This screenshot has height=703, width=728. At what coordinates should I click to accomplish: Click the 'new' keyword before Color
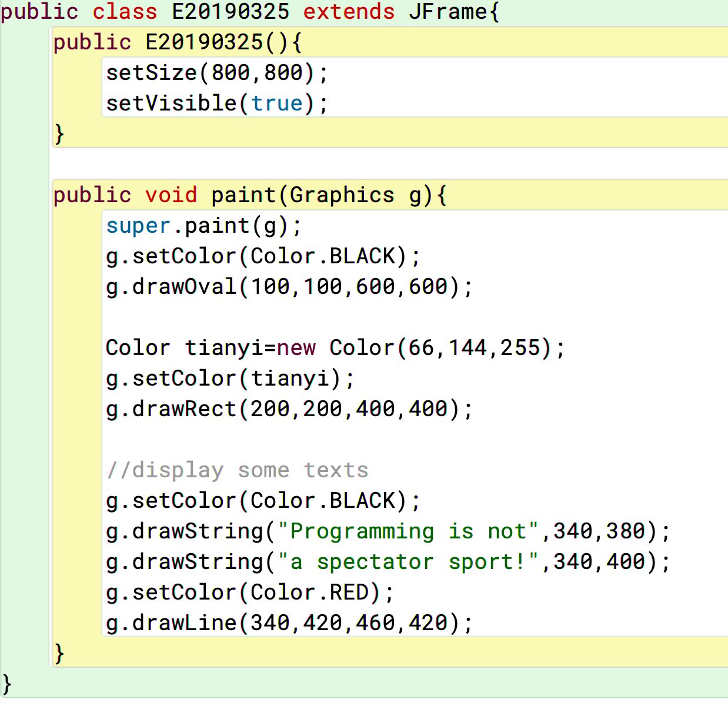click(296, 348)
